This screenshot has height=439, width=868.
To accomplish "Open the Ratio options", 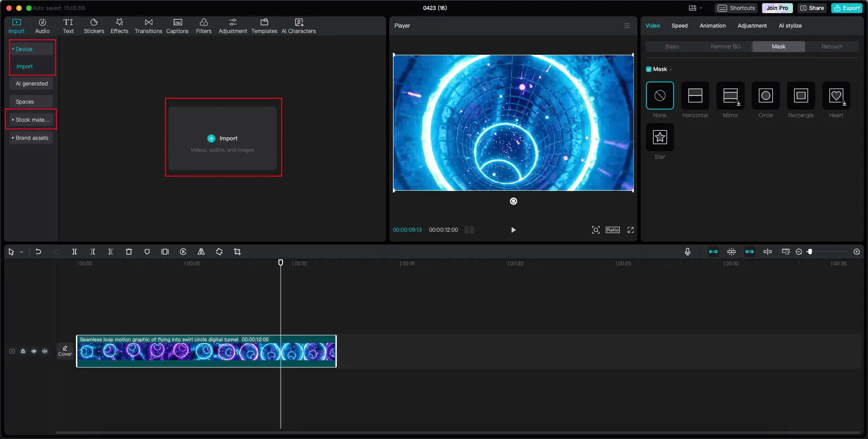I will pyautogui.click(x=613, y=230).
